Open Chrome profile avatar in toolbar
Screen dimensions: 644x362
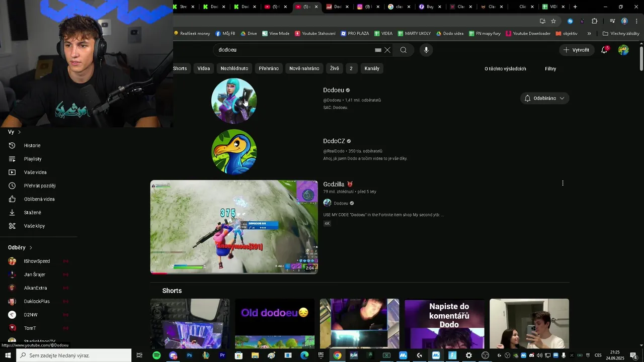pyautogui.click(x=624, y=21)
